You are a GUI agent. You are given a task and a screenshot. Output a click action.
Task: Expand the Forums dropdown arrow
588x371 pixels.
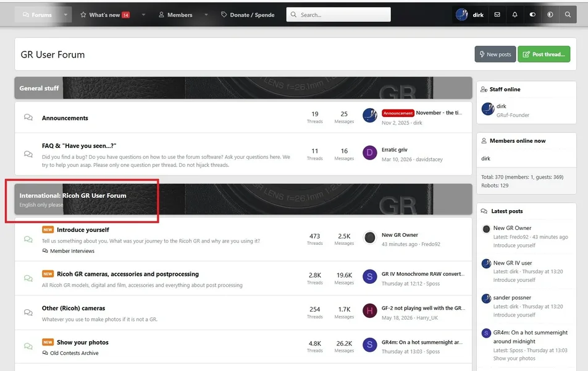pyautogui.click(x=65, y=15)
